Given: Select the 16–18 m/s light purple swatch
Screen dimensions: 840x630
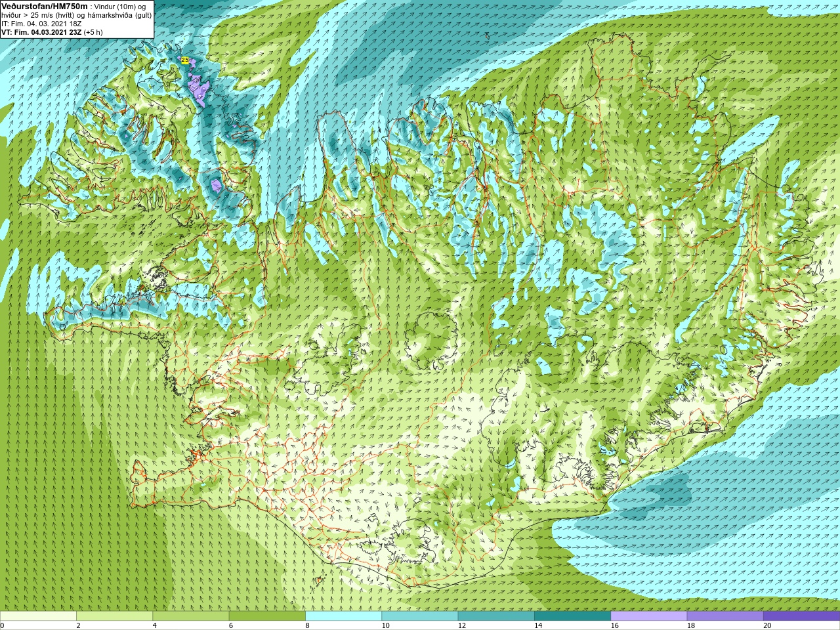Looking at the screenshot, I should (x=648, y=616).
